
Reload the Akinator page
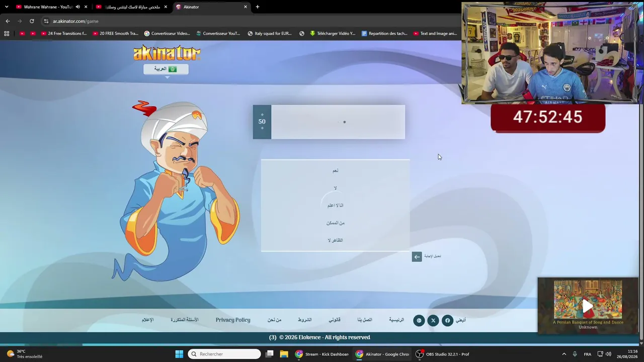coord(32,21)
